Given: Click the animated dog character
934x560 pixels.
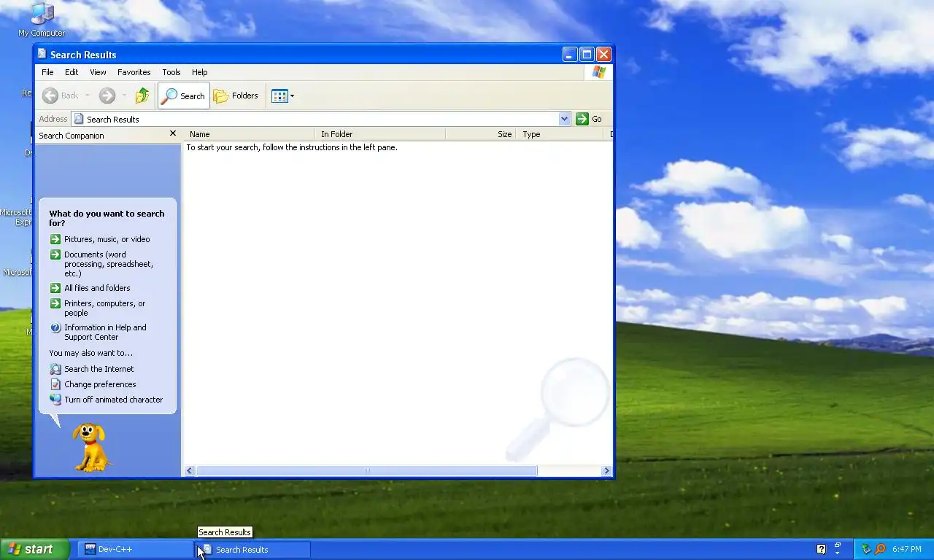Looking at the screenshot, I should click(x=92, y=448).
